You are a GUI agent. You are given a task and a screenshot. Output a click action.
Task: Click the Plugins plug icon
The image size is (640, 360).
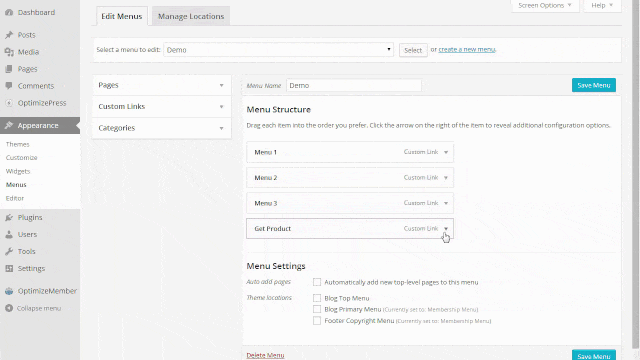(x=9, y=218)
